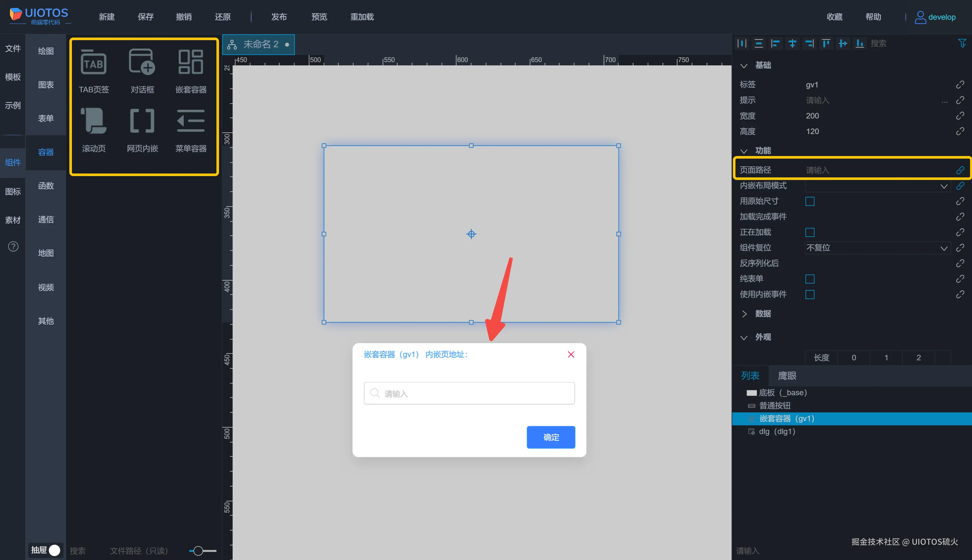The image size is (972, 560).
Task: Open the 组件复位 dropdown showing 不复位
Action: 877,248
